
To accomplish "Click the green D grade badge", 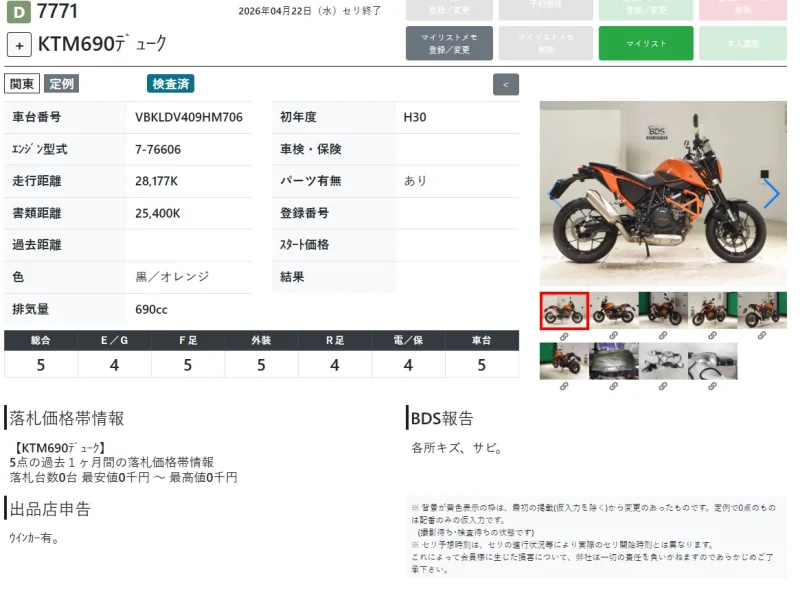I will click(18, 12).
